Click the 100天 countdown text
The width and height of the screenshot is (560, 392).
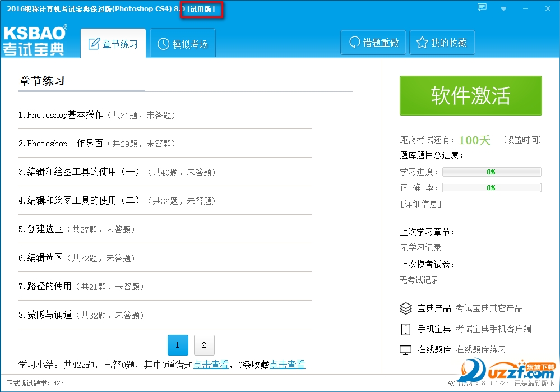[x=475, y=140]
